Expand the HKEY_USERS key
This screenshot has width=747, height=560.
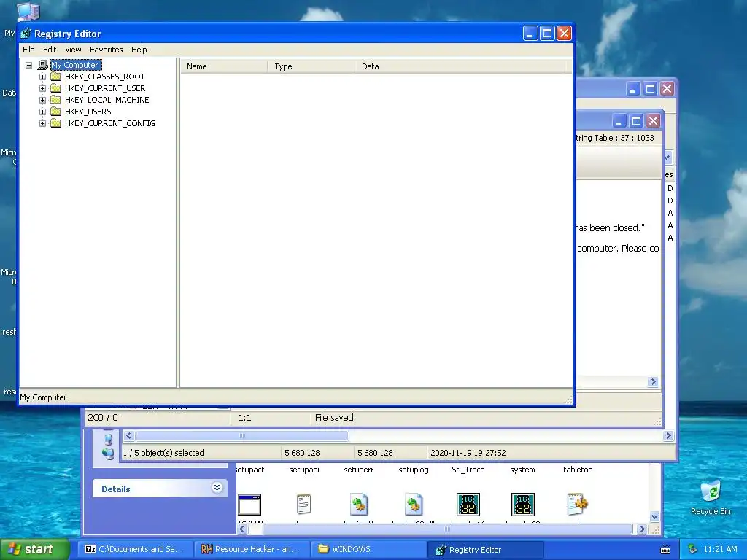42,112
